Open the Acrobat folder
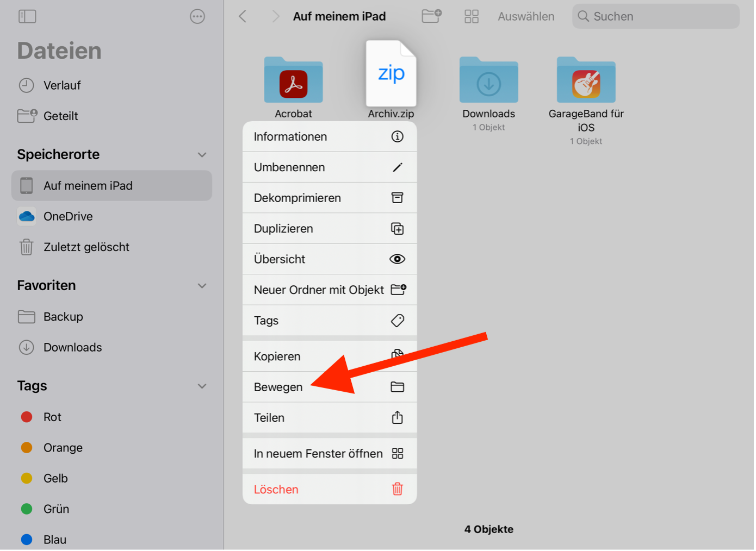 point(293,82)
